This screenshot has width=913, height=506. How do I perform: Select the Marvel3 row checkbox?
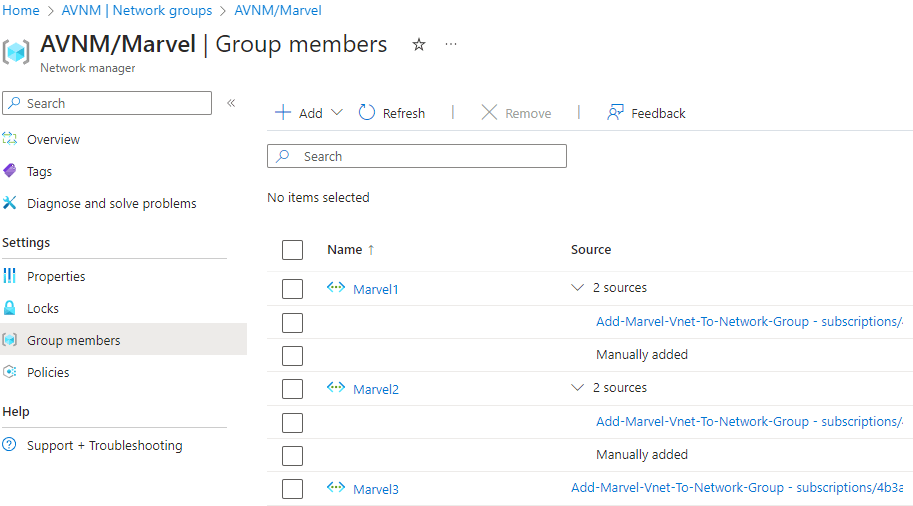tap(292, 489)
